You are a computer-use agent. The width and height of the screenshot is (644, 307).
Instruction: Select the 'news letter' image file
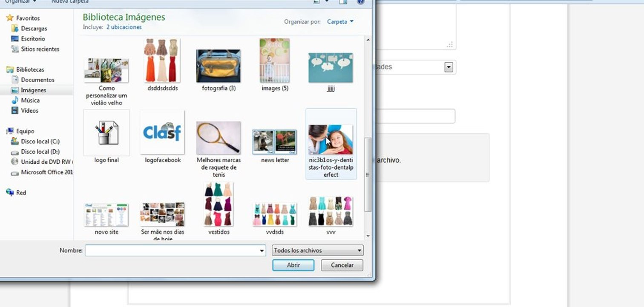click(x=275, y=146)
